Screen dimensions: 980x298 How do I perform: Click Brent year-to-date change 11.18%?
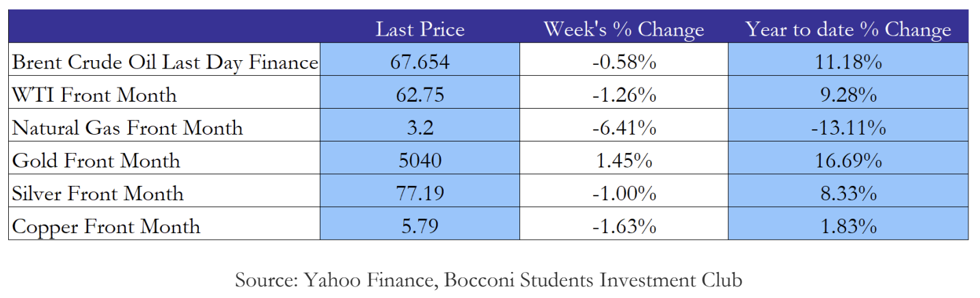848,63
